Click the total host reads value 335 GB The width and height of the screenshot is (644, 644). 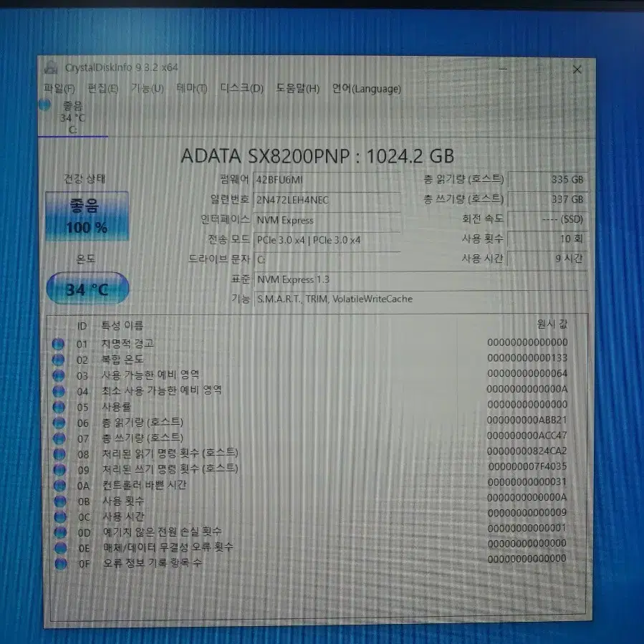[x=547, y=180]
